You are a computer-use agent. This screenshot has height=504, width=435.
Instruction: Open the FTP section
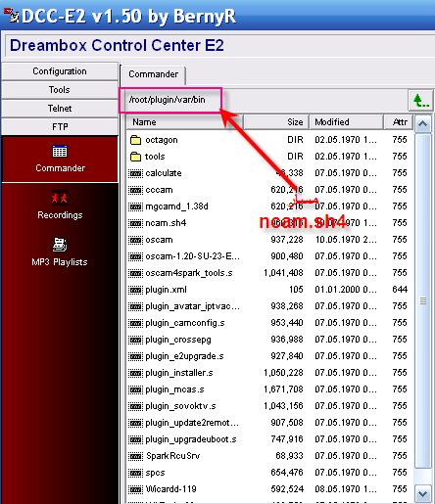[x=60, y=126]
